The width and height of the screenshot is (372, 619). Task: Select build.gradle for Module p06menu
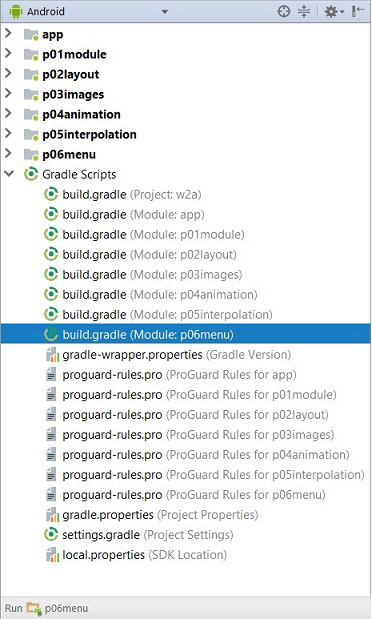tap(148, 335)
